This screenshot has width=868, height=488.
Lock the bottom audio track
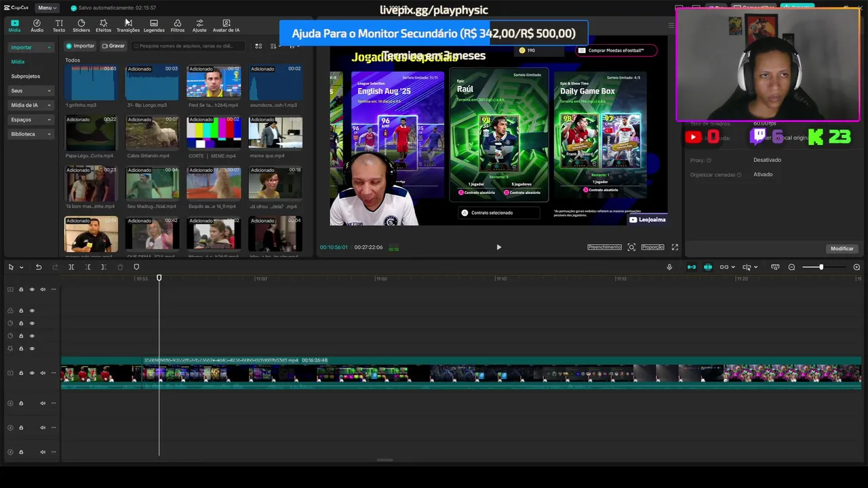tap(21, 452)
